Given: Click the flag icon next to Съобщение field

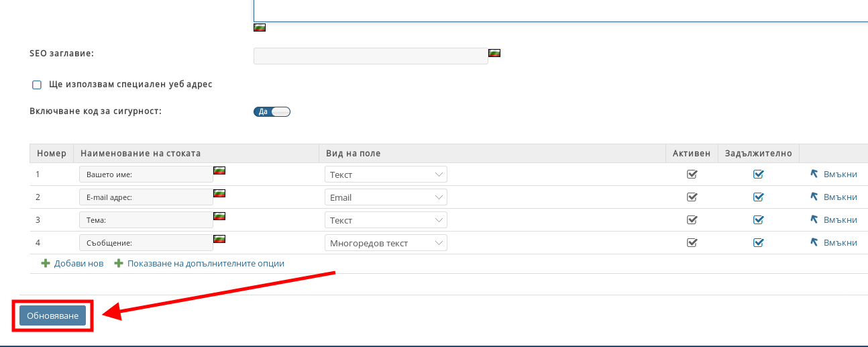Looking at the screenshot, I should click(219, 239).
